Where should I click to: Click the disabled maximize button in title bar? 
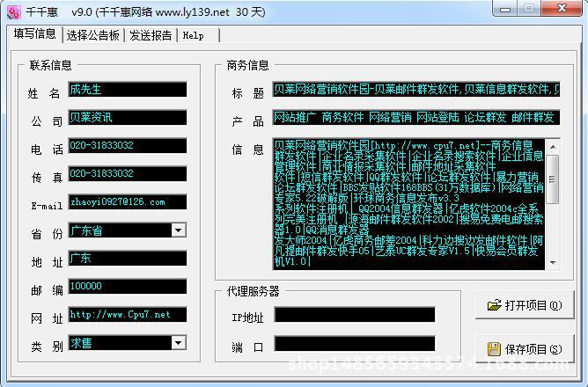click(x=529, y=9)
